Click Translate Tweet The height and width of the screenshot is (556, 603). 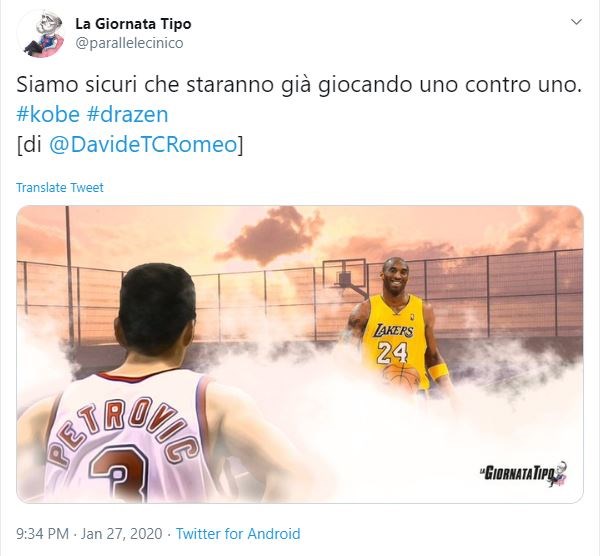[x=60, y=188]
